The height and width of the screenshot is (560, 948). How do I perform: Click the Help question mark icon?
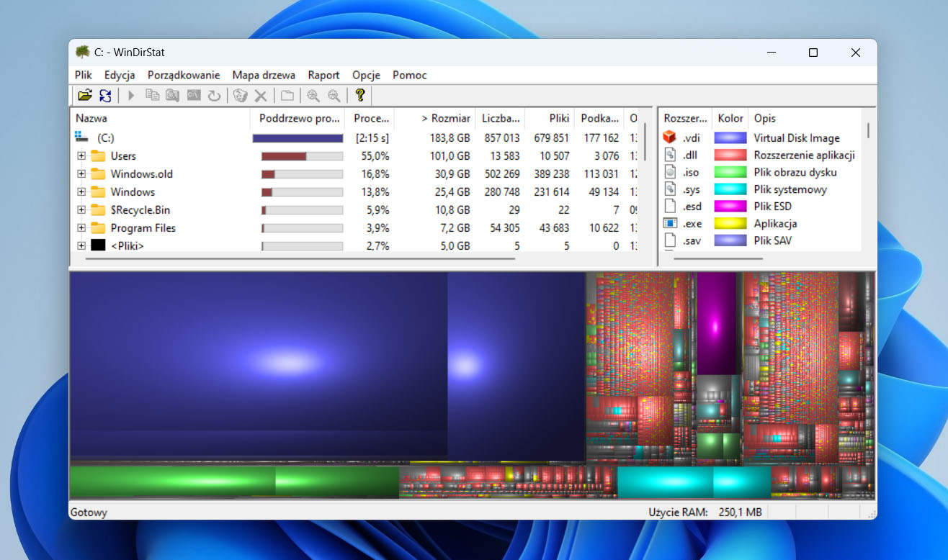click(x=360, y=95)
